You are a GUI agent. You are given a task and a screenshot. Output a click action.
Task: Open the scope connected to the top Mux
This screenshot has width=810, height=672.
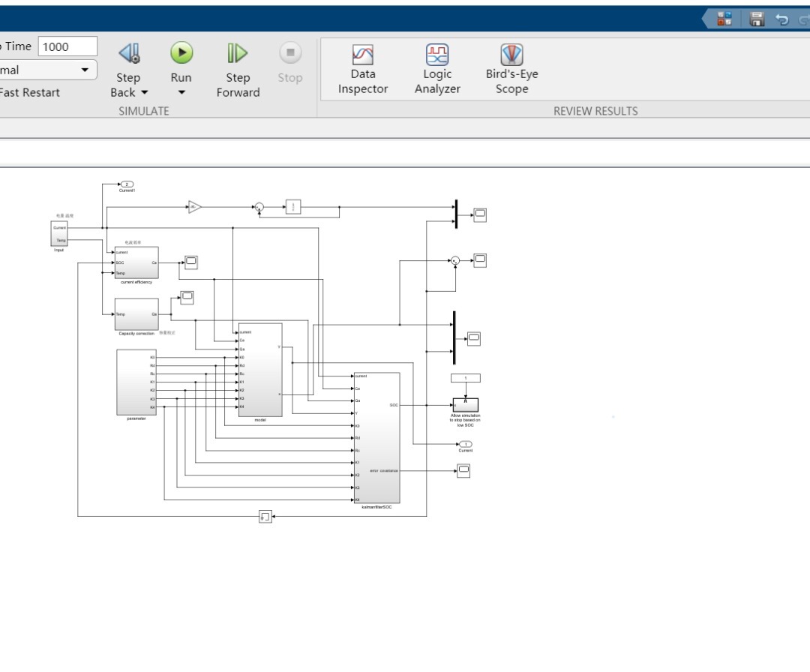click(480, 214)
